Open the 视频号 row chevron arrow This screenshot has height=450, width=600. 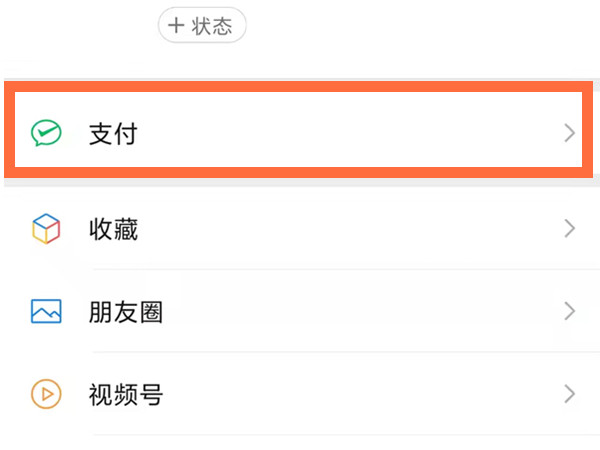point(569,394)
